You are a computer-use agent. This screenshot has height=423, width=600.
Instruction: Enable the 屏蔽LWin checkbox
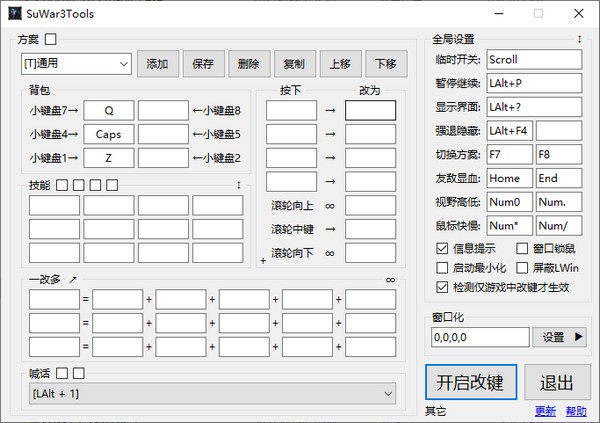pyautogui.click(x=522, y=268)
